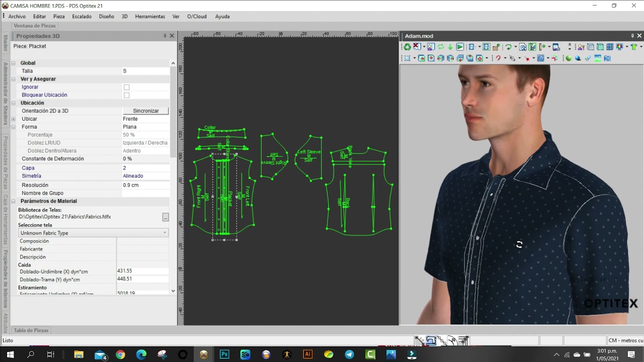This screenshot has width=644, height=362.
Task: Open dropdown arrow next to color monitor icon
Action: pos(627,47)
